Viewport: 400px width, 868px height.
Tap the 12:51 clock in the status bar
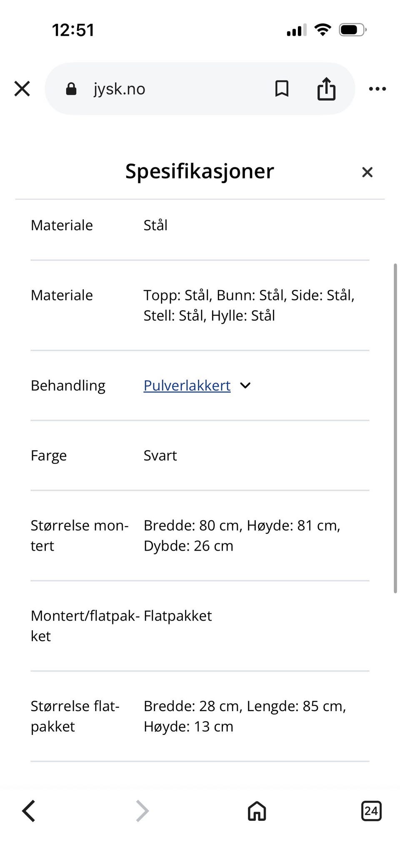point(73,30)
